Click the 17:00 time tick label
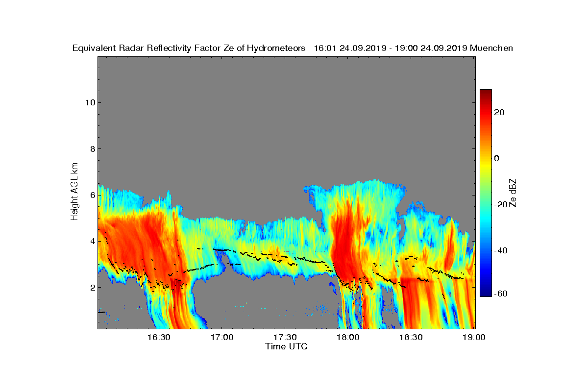Image resolution: width=588 pixels, height=392 pixels. (x=222, y=338)
